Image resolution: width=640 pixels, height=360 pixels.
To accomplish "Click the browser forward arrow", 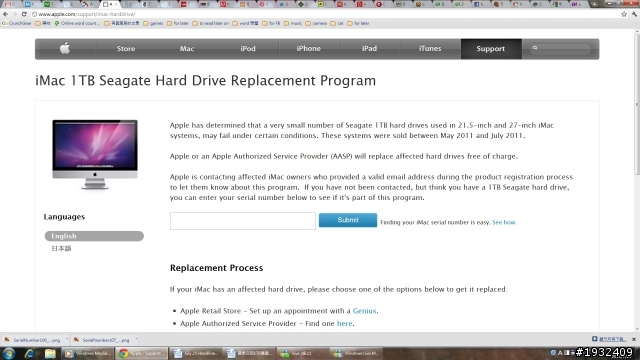I will 15,14.
